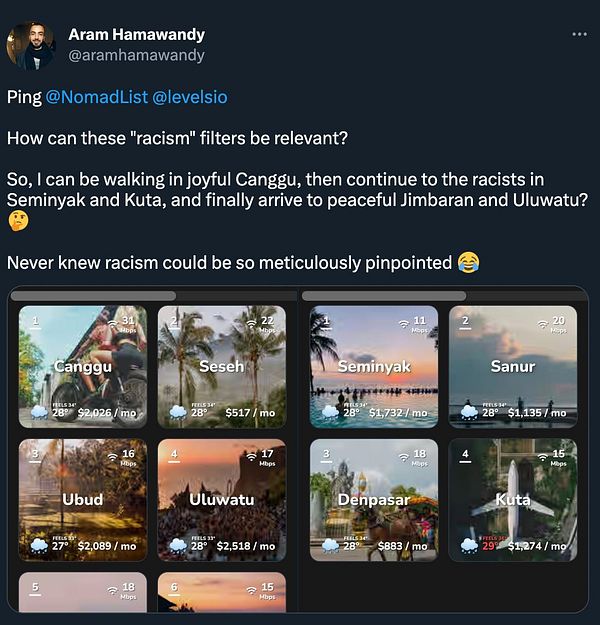Image resolution: width=600 pixels, height=625 pixels.
Task: Click the $2,026 / mo price on Canggu
Action: coord(107,412)
